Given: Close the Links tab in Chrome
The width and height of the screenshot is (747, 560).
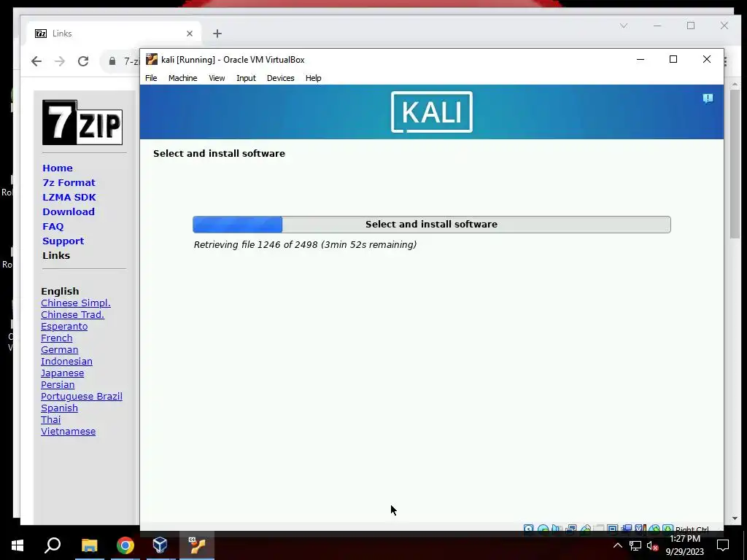Looking at the screenshot, I should click(x=190, y=34).
